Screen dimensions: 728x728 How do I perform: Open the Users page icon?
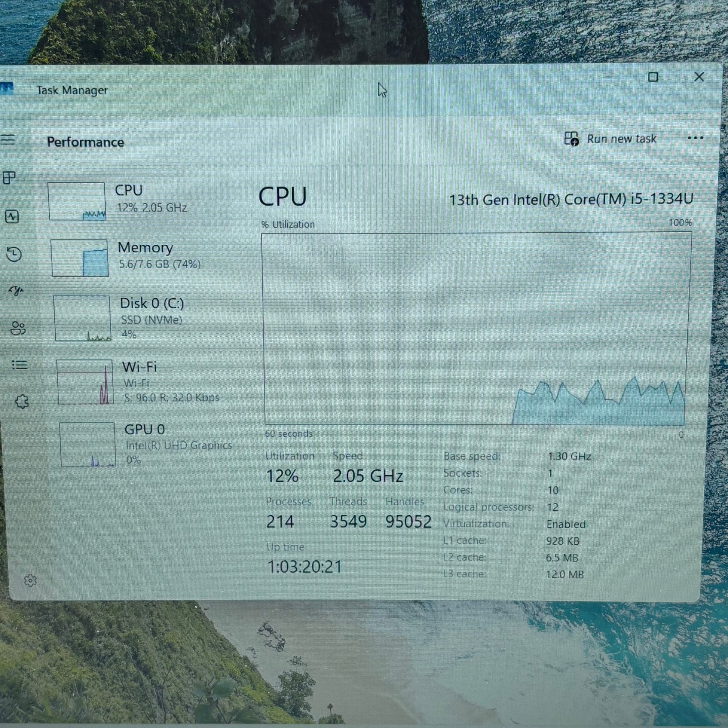point(18,328)
